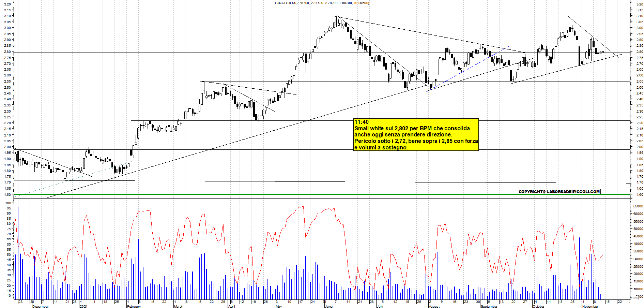Click the November month label
644x308 pixels.
pyautogui.click(x=590, y=306)
